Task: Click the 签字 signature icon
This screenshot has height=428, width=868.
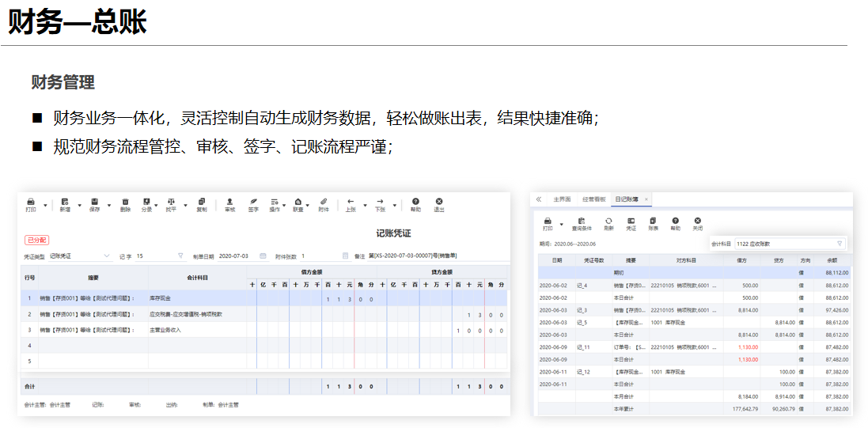Action: pyautogui.click(x=253, y=202)
